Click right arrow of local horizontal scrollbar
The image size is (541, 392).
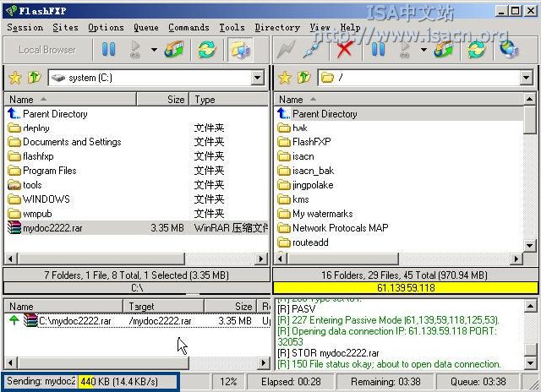click(x=261, y=259)
